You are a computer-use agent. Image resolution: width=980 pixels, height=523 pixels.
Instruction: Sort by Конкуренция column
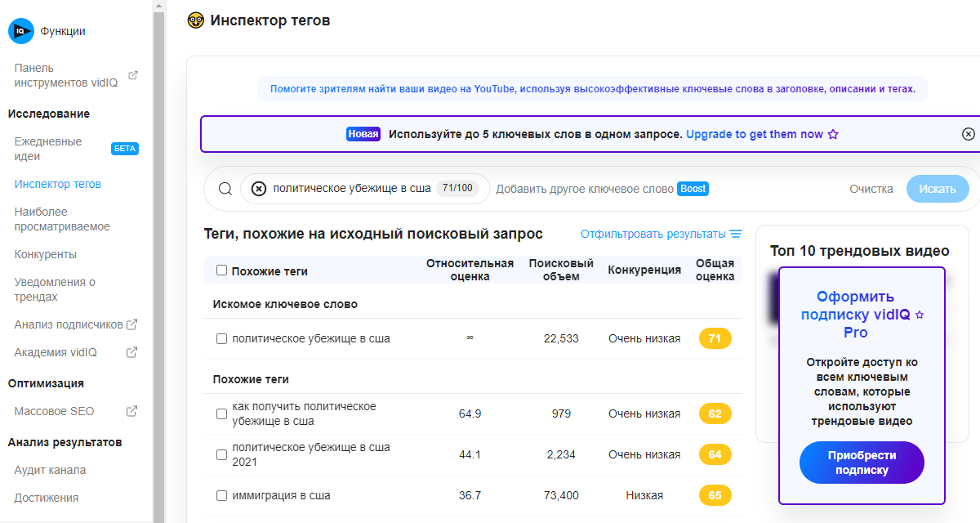[x=644, y=270]
